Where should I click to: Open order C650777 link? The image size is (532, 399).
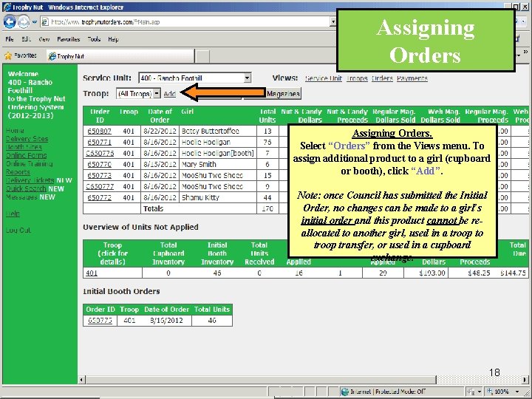coord(100,186)
